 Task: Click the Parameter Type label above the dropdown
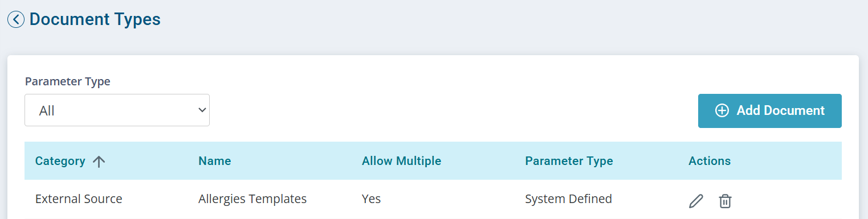[68, 81]
